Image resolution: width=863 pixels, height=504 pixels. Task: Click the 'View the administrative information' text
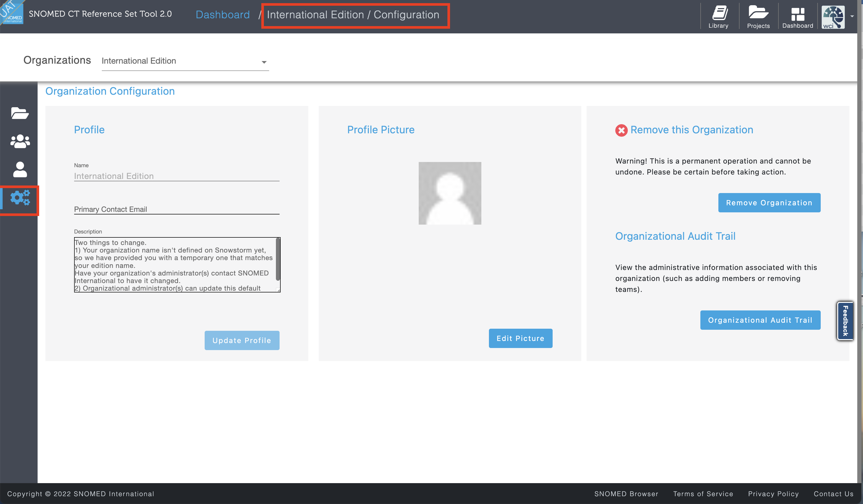(x=716, y=278)
